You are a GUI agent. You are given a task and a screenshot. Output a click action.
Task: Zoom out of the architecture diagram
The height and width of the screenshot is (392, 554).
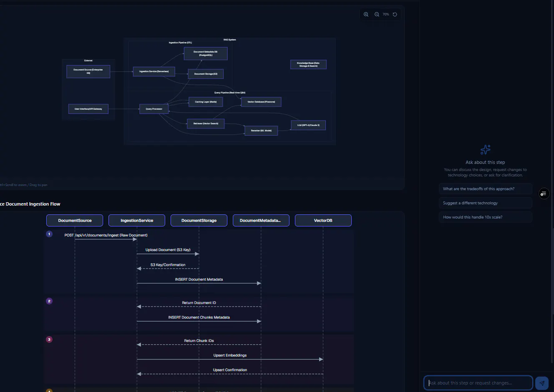click(x=377, y=14)
